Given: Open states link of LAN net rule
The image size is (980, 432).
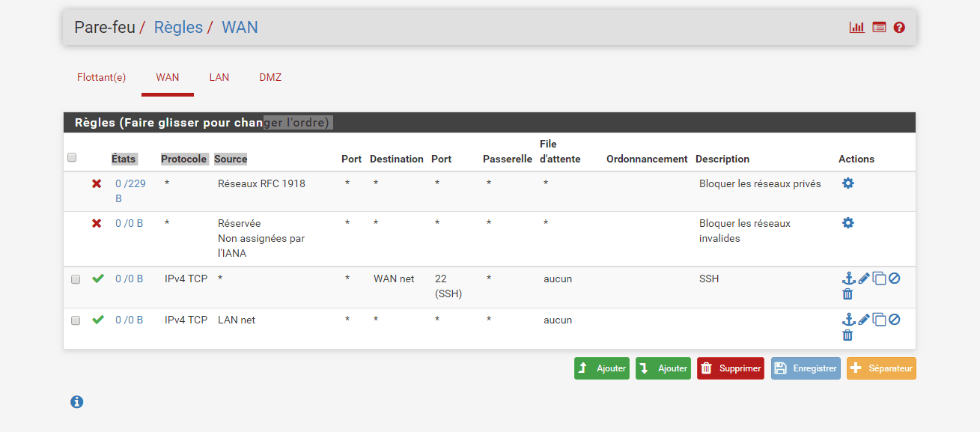Looking at the screenshot, I should tap(129, 320).
